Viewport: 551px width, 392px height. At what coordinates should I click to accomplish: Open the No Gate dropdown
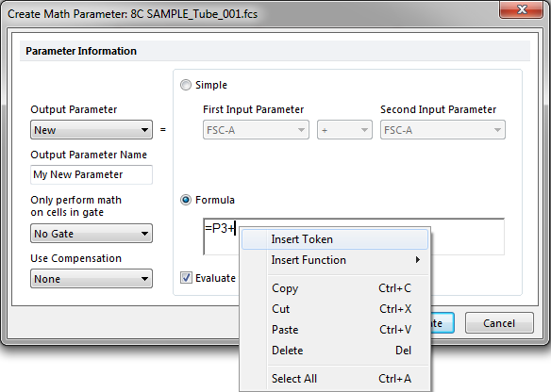pyautogui.click(x=92, y=234)
